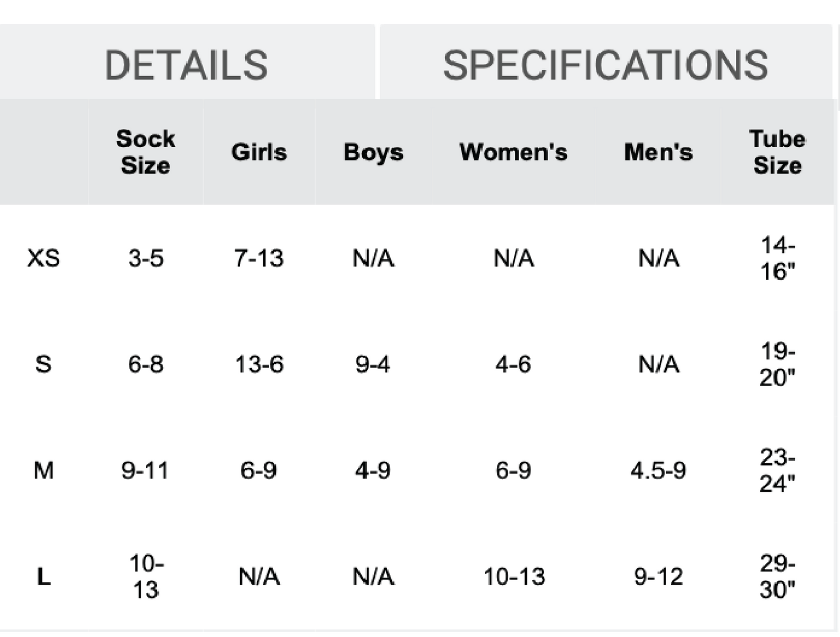Click the 3-5 sock size cell
The height and width of the screenshot is (637, 840).
[145, 260]
